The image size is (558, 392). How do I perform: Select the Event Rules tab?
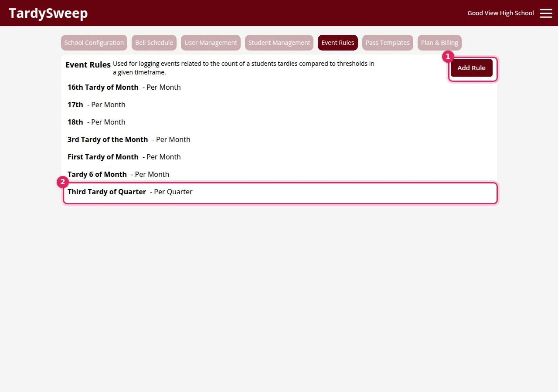pyautogui.click(x=338, y=43)
